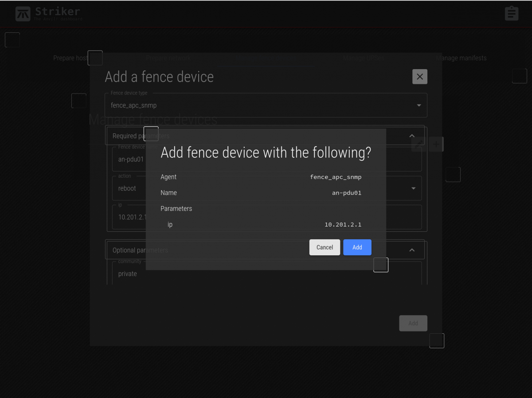Viewport: 532px width, 398px height.
Task: Open the Fence device type dropdown
Action: [x=266, y=105]
